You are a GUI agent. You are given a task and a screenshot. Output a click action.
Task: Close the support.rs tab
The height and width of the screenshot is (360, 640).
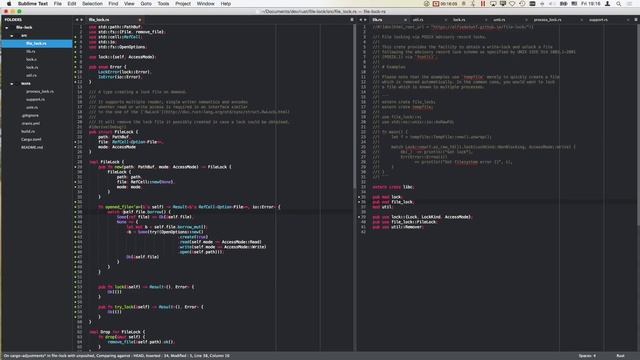[628, 20]
